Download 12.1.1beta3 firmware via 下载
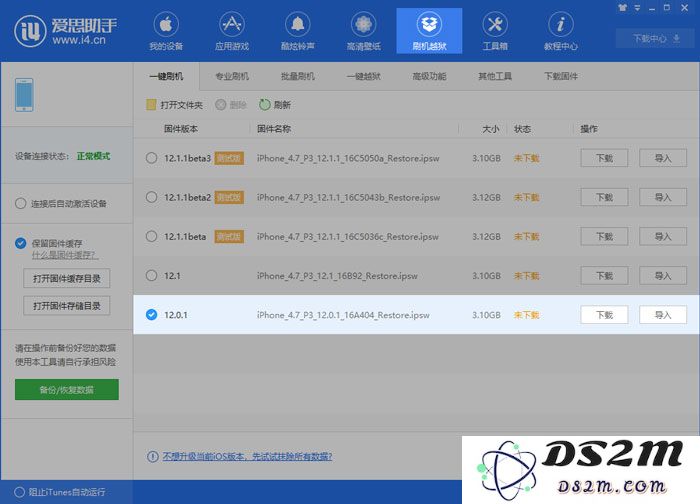 tap(604, 158)
